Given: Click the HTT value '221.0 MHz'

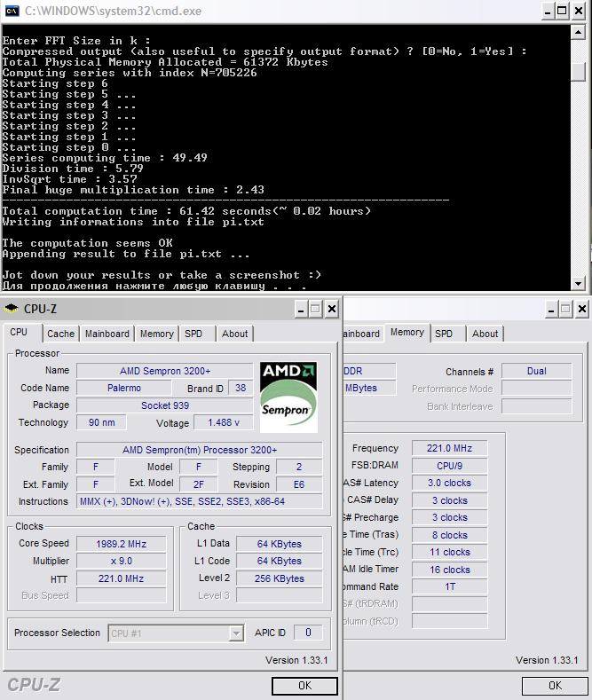Looking at the screenshot, I should pyautogui.click(x=121, y=578).
